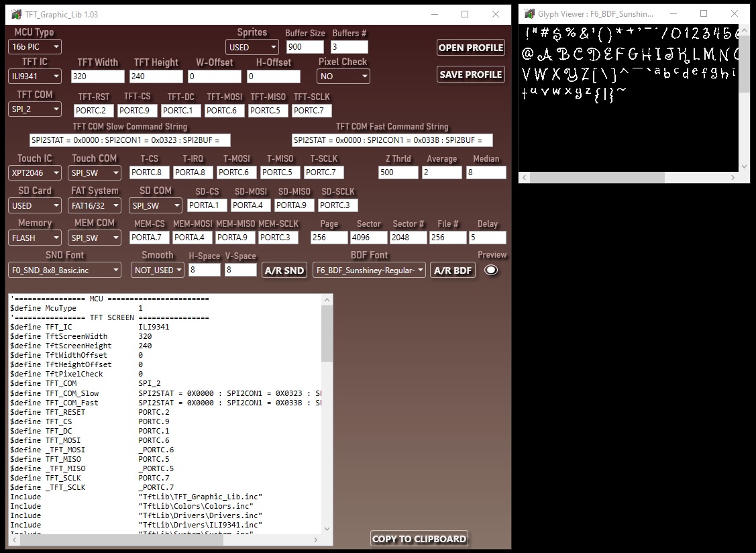Click the OPEN PROFILE button

pos(470,48)
